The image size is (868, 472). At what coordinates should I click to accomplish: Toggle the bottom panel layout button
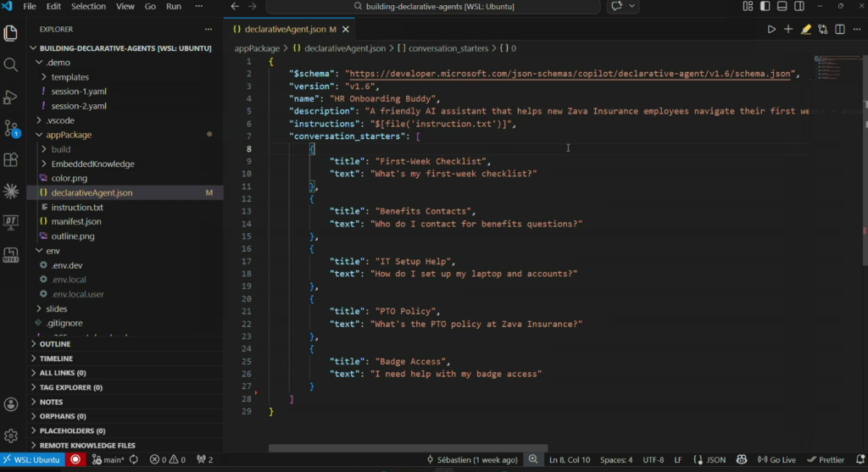click(x=782, y=7)
